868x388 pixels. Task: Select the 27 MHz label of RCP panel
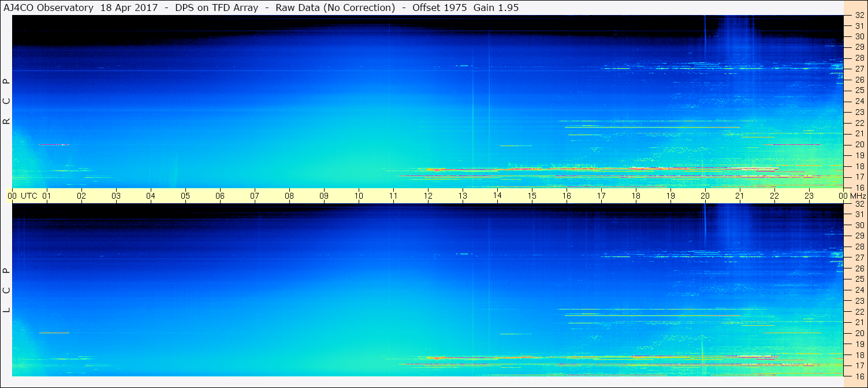coord(859,69)
